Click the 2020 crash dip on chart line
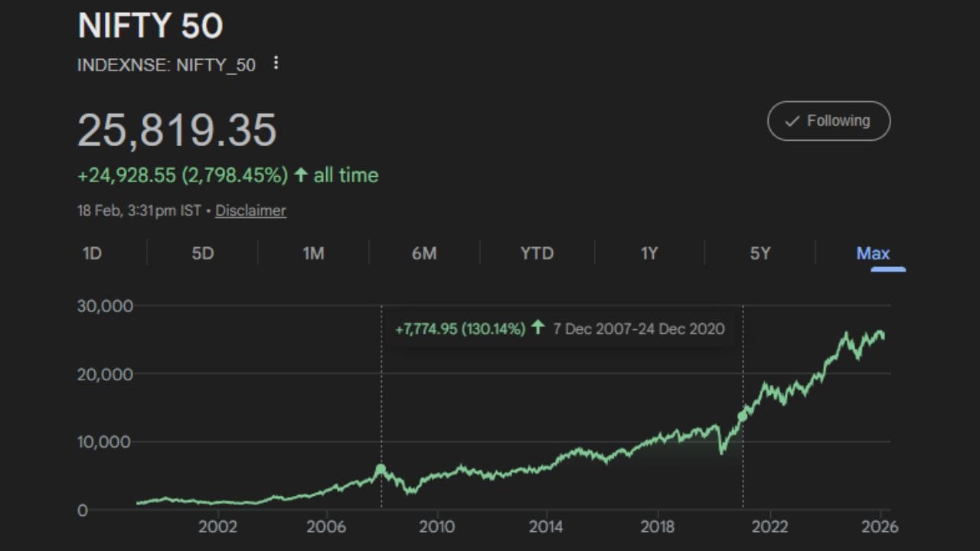980x551 pixels. click(x=721, y=453)
